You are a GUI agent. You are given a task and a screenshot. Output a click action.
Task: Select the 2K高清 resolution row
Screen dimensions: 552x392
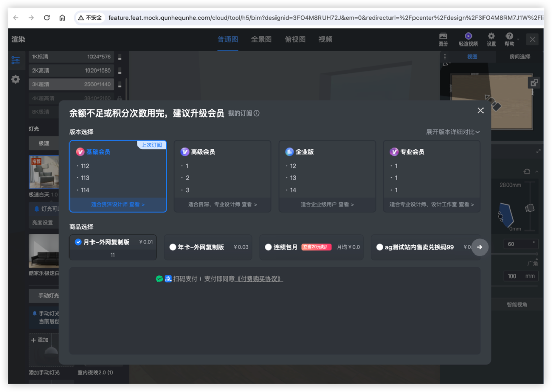tap(72, 71)
